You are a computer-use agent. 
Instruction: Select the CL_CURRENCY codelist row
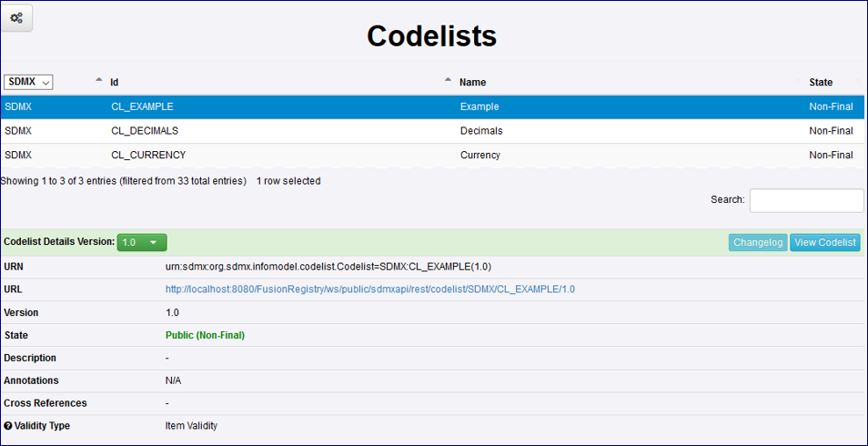coord(148,156)
